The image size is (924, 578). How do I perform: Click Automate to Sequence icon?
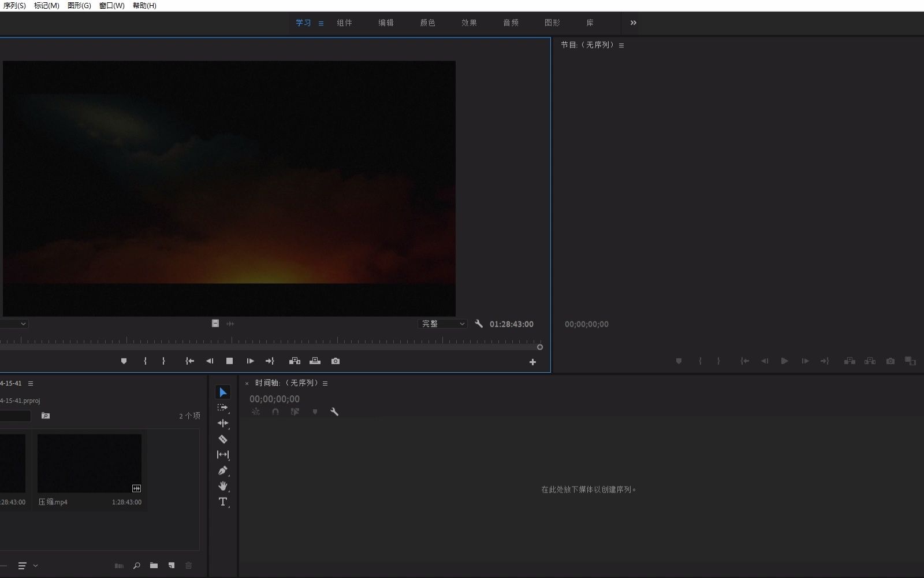tap(119, 566)
